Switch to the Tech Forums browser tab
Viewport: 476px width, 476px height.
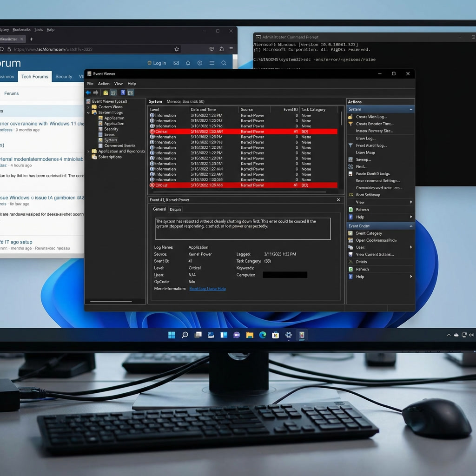tap(35, 77)
